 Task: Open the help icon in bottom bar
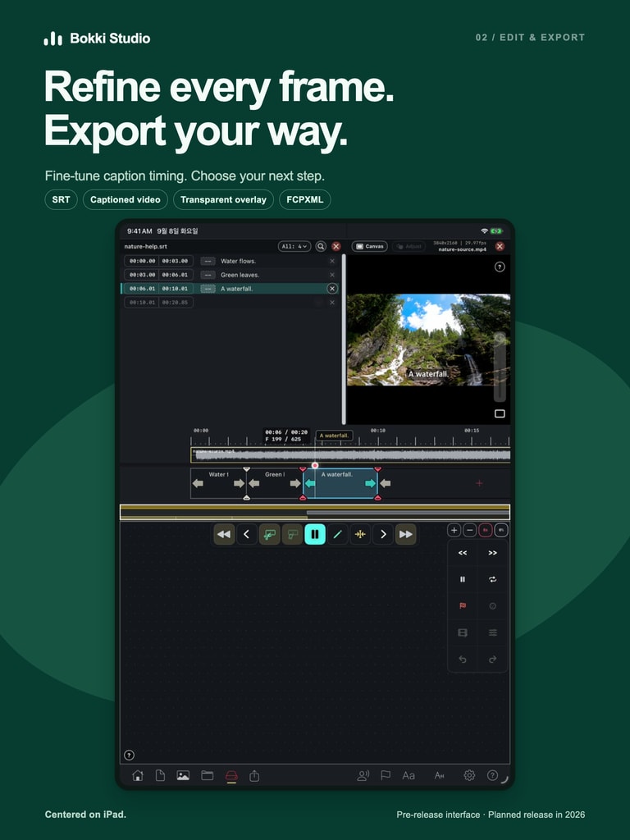coord(492,775)
